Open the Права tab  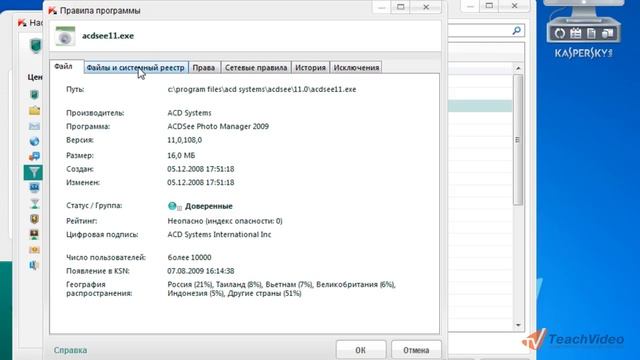[x=204, y=68]
